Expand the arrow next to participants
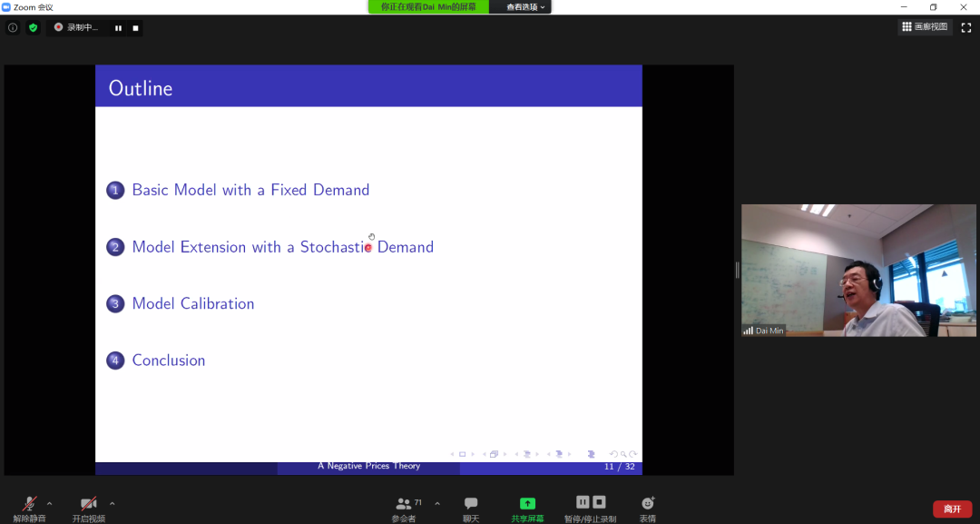The image size is (980, 524). click(437, 503)
